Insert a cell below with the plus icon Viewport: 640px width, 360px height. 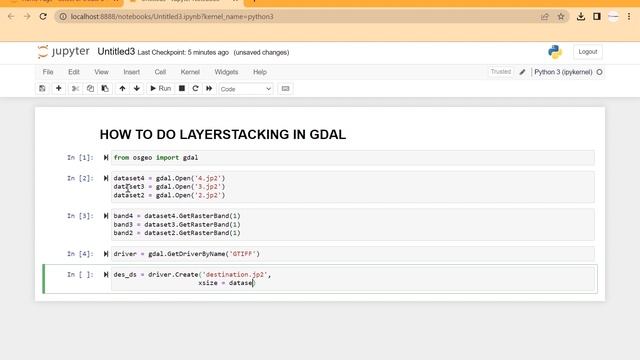pyautogui.click(x=59, y=89)
